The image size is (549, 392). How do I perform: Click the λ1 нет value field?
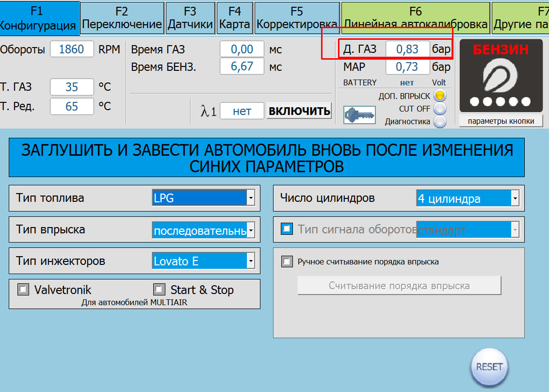pyautogui.click(x=242, y=111)
